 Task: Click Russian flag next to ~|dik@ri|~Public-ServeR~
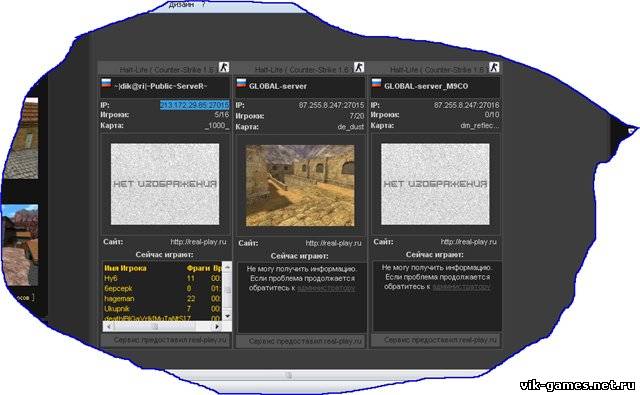[x=106, y=84]
